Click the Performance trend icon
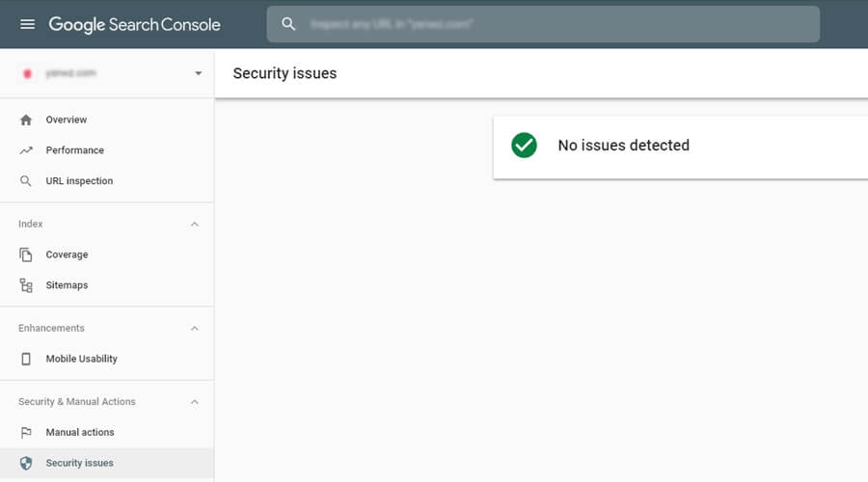 [26, 150]
